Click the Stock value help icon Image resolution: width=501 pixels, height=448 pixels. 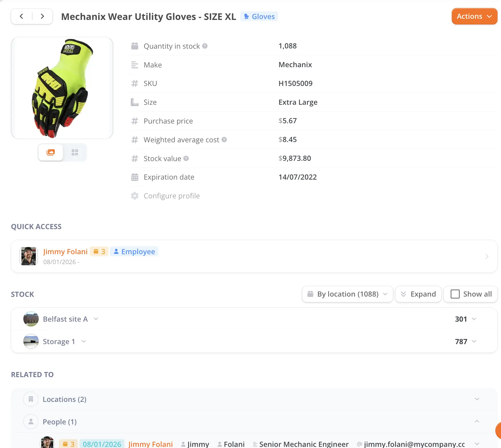(x=186, y=158)
